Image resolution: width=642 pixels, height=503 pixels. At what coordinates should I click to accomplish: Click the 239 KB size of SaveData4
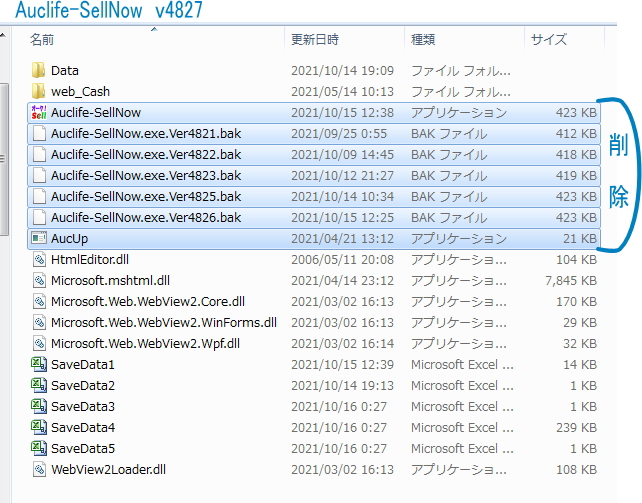click(576, 428)
